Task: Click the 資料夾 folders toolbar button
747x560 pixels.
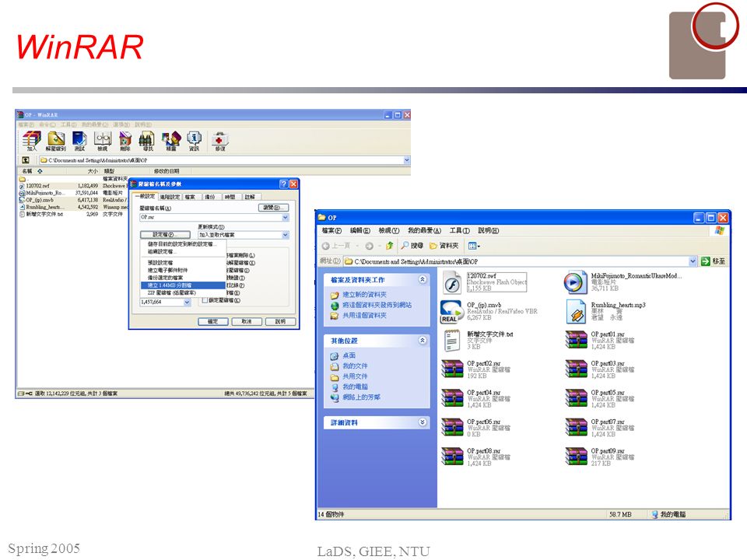Action: [444, 246]
